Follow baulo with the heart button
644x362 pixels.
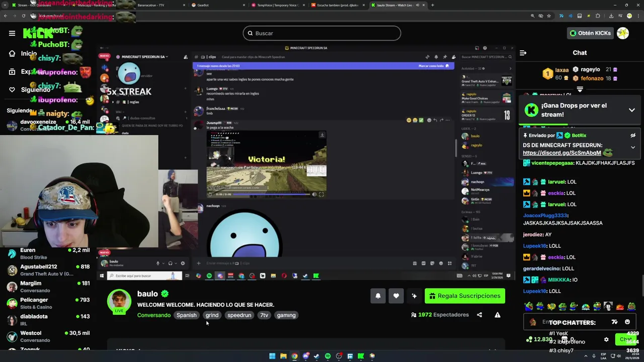pyautogui.click(x=396, y=296)
